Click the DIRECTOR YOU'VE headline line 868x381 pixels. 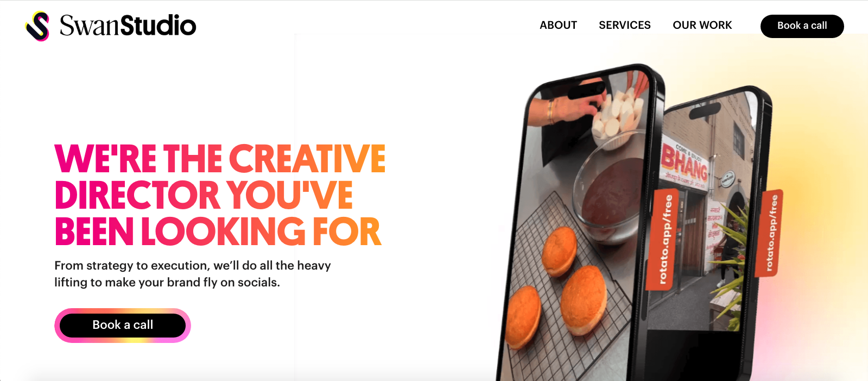tap(204, 195)
